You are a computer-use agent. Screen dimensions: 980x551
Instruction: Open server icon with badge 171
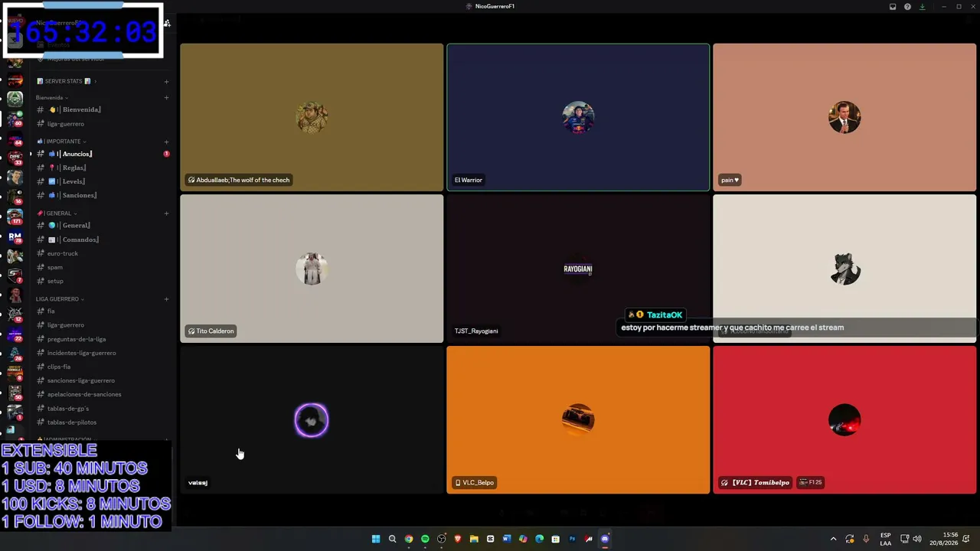(15, 217)
